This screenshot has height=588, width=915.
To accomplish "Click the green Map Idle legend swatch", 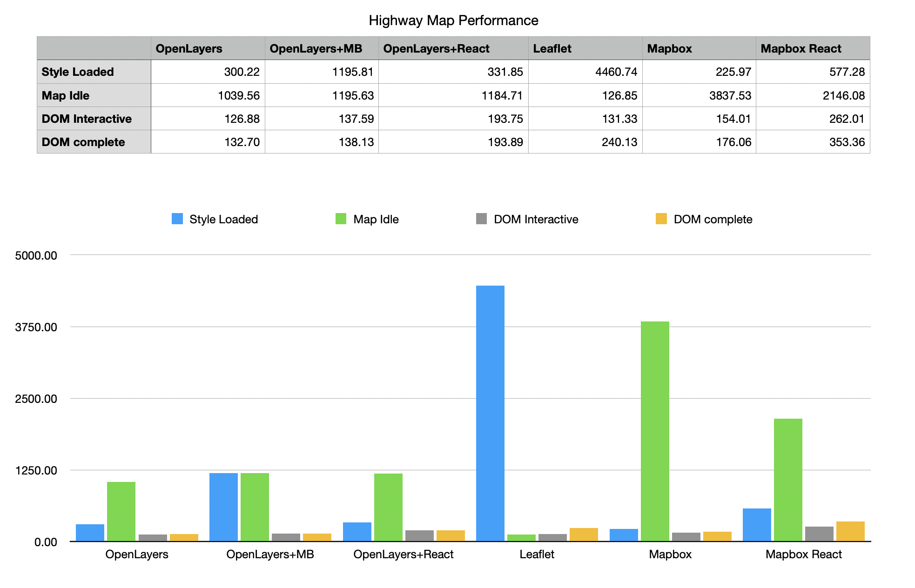I will (341, 219).
